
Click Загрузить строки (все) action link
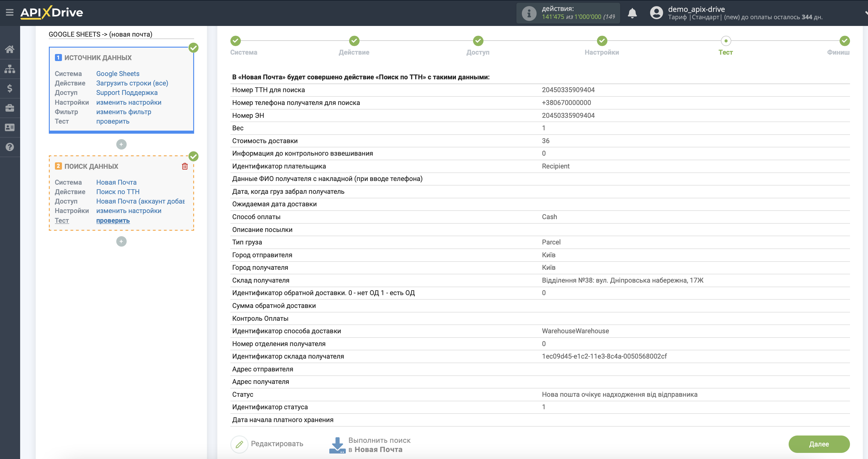pos(132,83)
